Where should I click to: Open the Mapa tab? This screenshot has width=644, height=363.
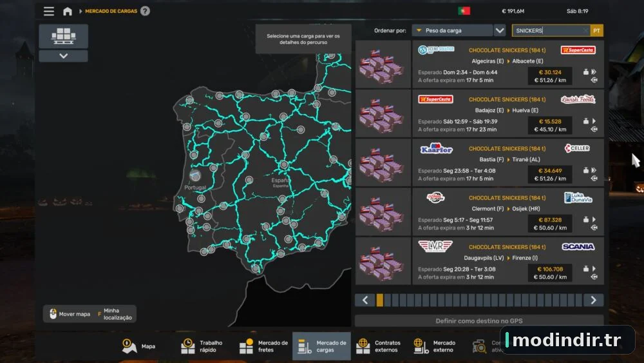(x=139, y=346)
